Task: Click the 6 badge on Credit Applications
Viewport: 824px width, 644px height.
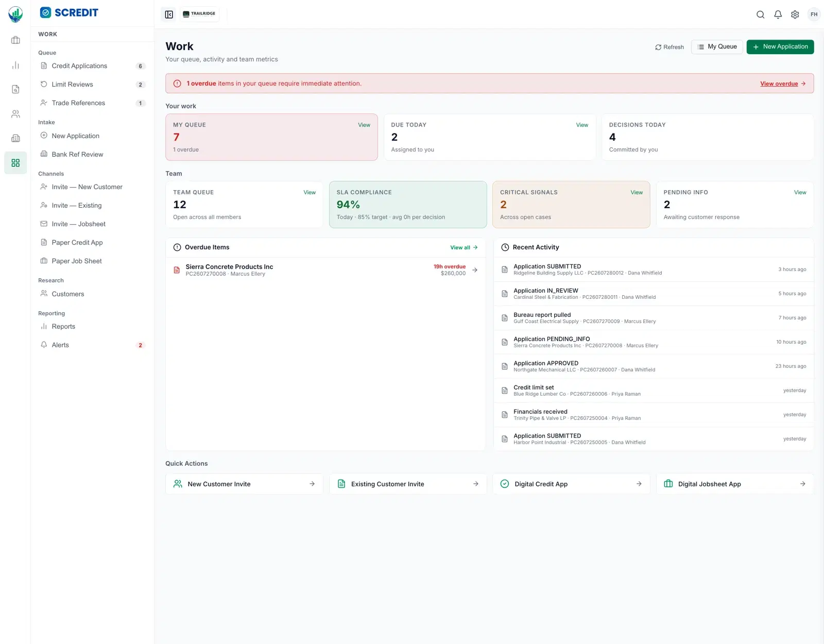Action: (x=140, y=66)
